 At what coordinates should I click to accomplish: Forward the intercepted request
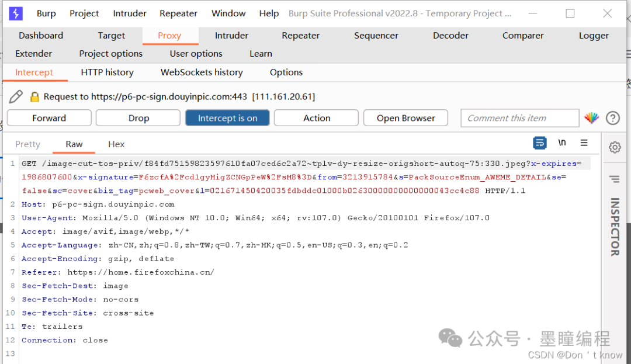[49, 118]
